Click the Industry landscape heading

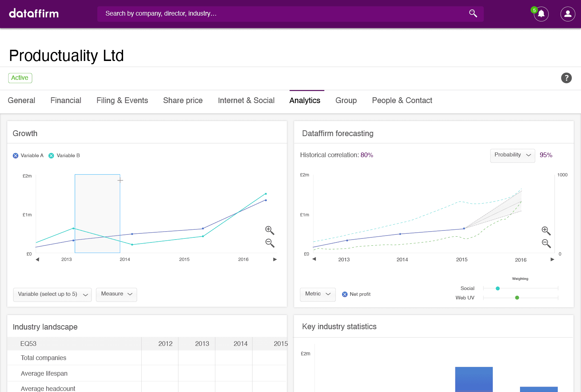(45, 327)
